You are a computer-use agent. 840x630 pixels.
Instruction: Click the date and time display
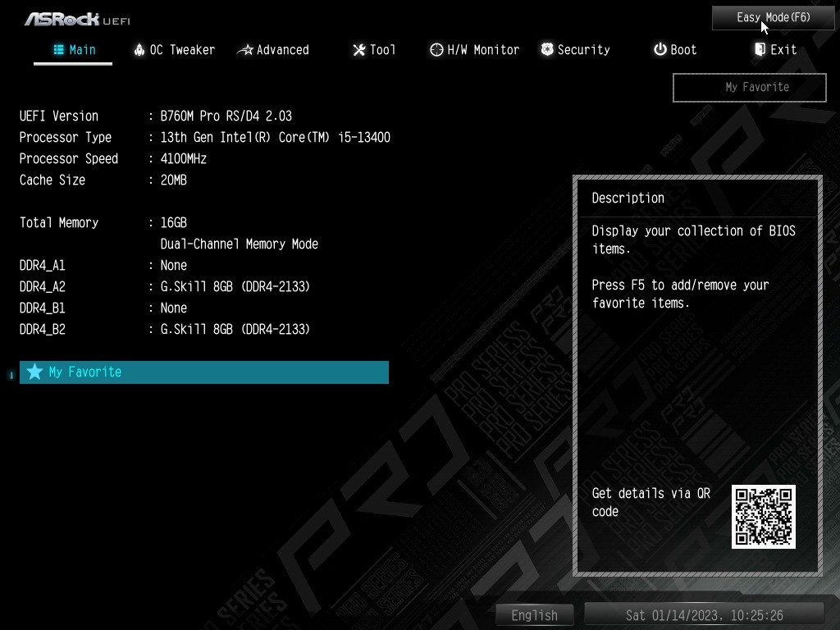coord(704,615)
